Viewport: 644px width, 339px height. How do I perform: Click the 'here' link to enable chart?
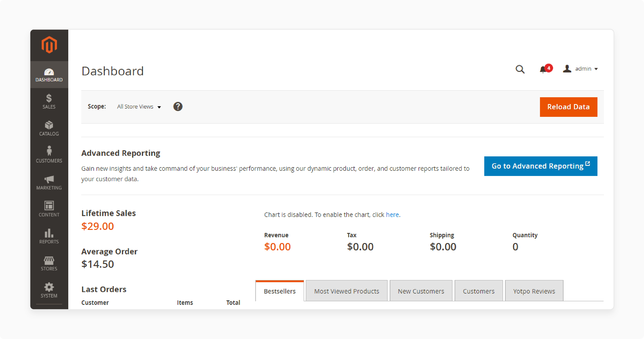tap(392, 215)
